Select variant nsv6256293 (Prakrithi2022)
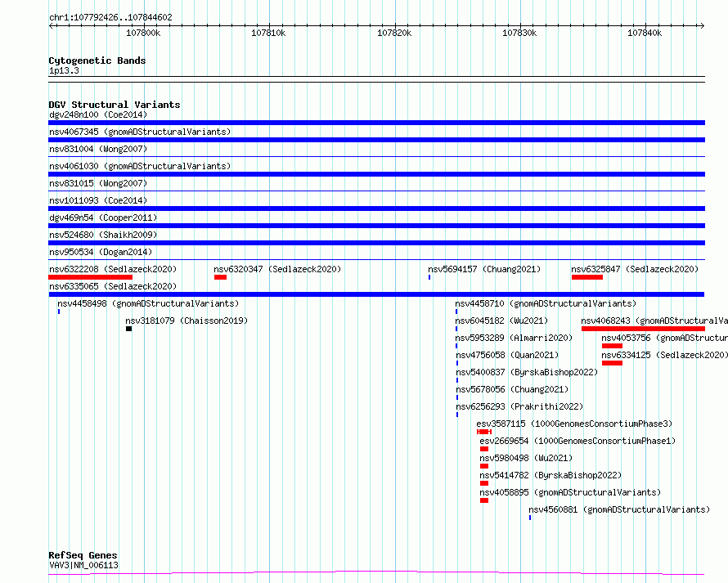Image resolution: width=728 pixels, height=583 pixels. [519, 406]
